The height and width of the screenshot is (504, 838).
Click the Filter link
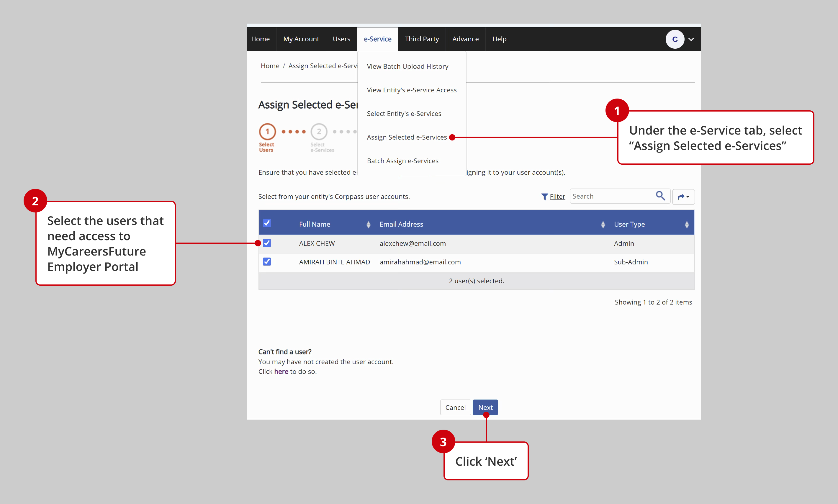(x=557, y=197)
